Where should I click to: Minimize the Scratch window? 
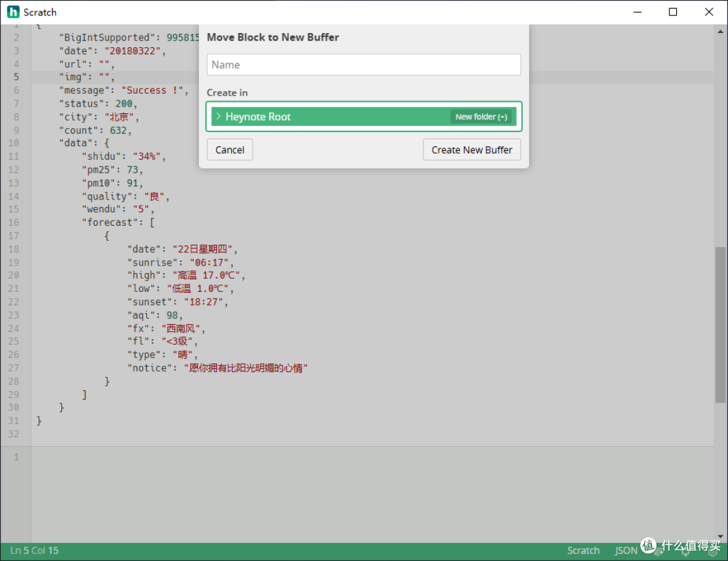(638, 12)
